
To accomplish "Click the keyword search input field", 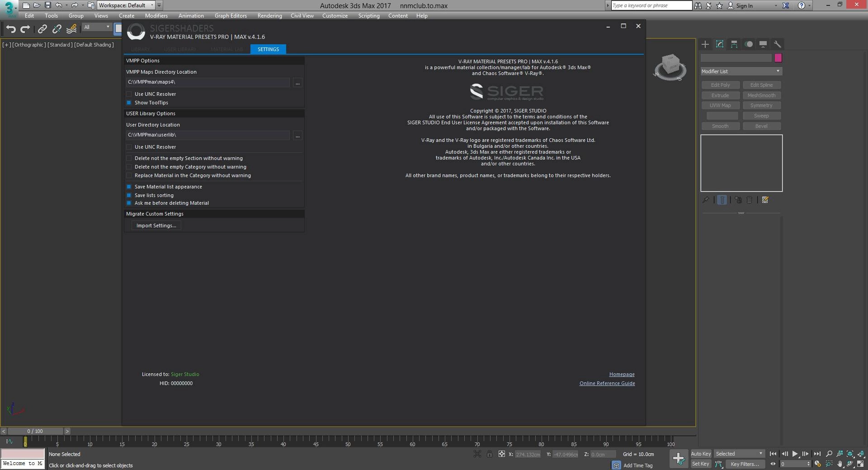I will [651, 5].
